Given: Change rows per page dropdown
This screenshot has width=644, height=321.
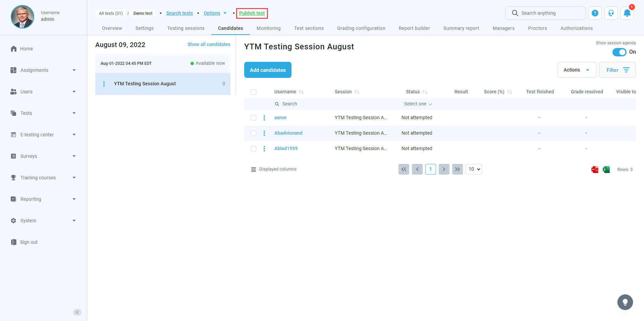Looking at the screenshot, I should click(474, 169).
